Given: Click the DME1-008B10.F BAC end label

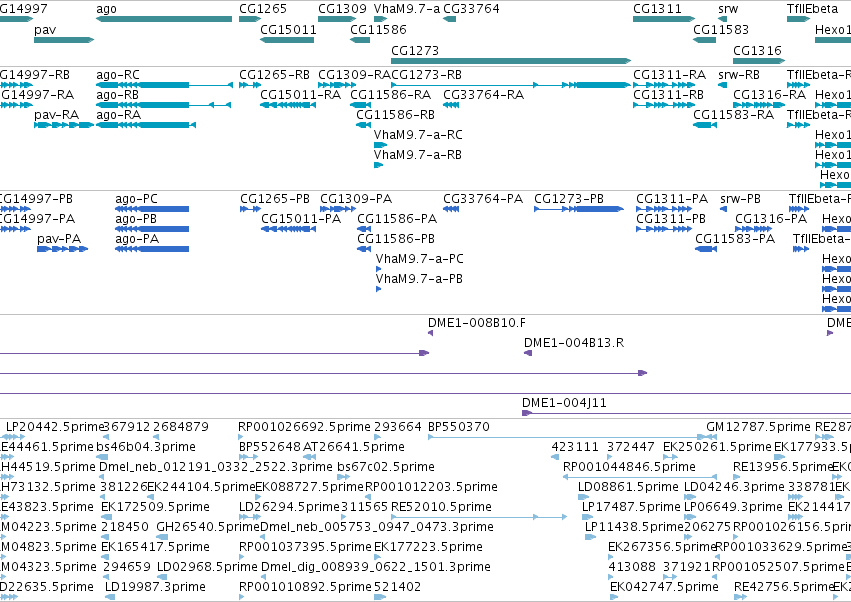Looking at the screenshot, I should point(477,324).
